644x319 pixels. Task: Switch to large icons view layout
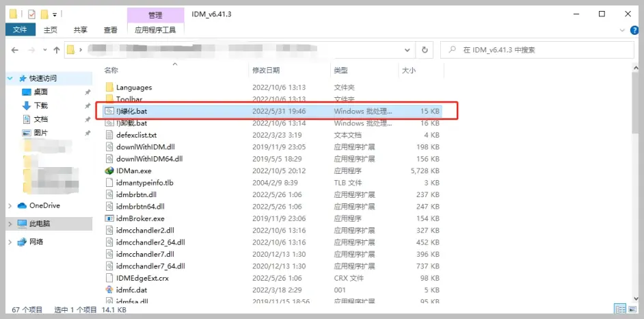coord(632,309)
